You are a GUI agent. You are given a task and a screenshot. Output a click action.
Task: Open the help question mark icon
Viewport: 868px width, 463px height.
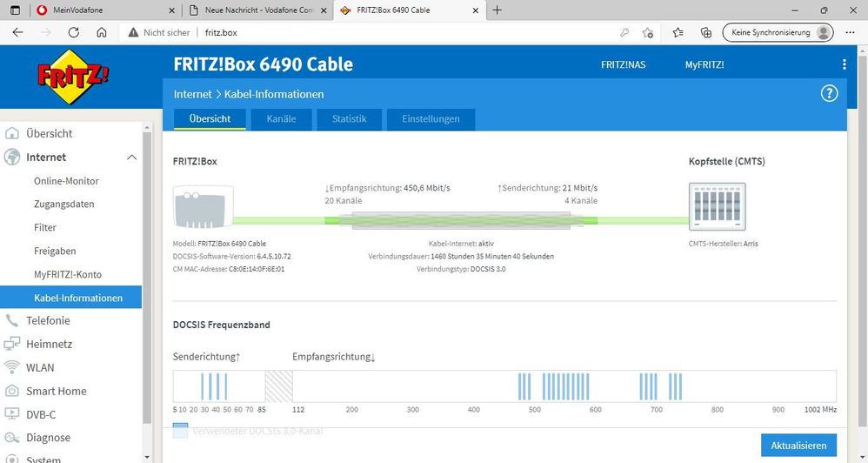pos(829,94)
